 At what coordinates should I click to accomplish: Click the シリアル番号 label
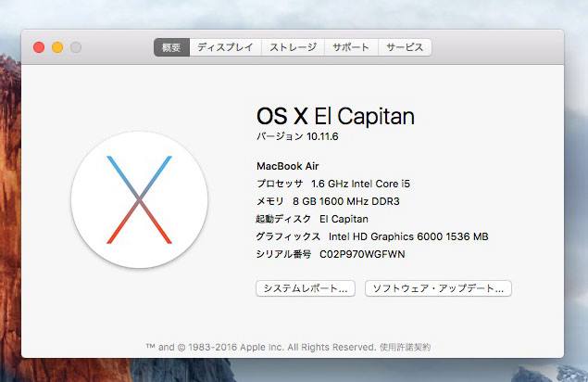283,254
